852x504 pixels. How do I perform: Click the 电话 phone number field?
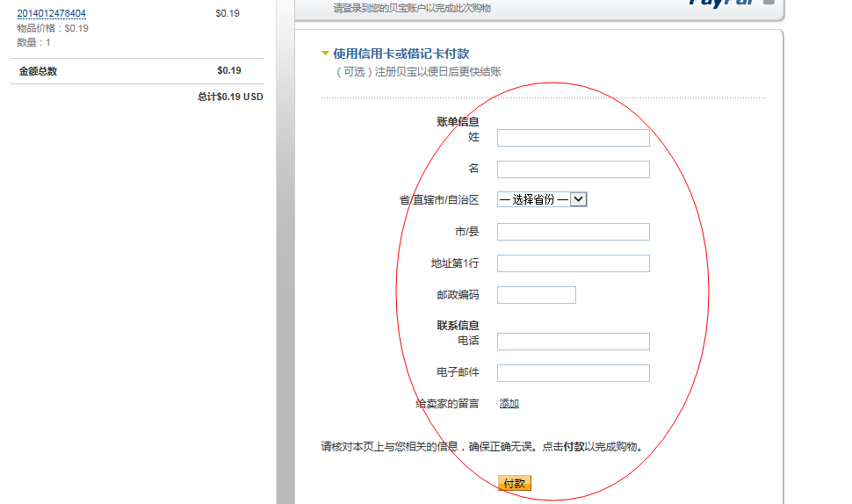[x=573, y=342]
